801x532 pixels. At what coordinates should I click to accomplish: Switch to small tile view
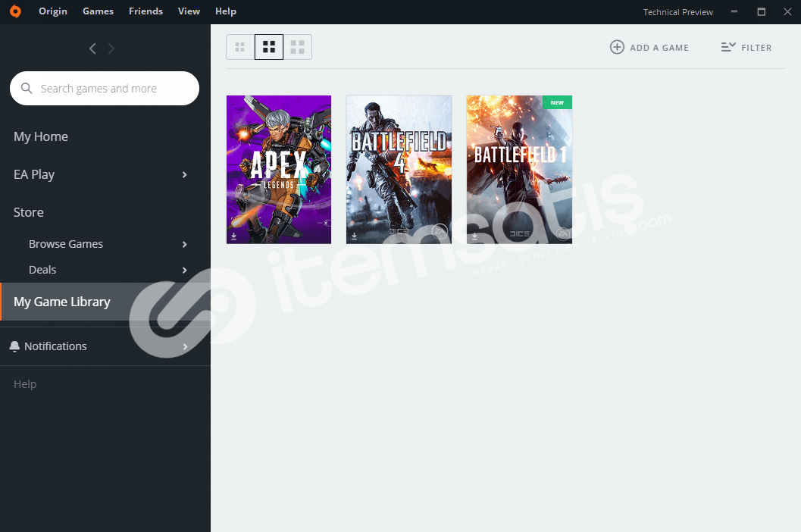[240, 47]
